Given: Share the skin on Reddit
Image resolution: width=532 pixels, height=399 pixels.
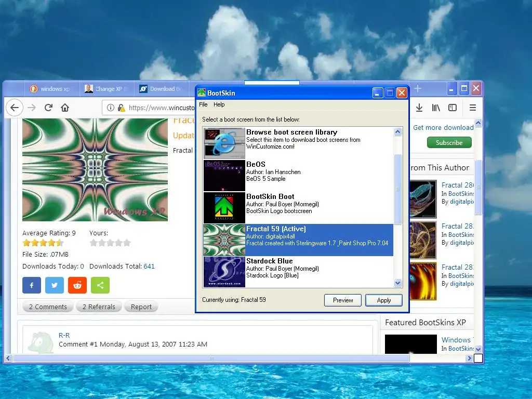Looking at the screenshot, I should 77,285.
